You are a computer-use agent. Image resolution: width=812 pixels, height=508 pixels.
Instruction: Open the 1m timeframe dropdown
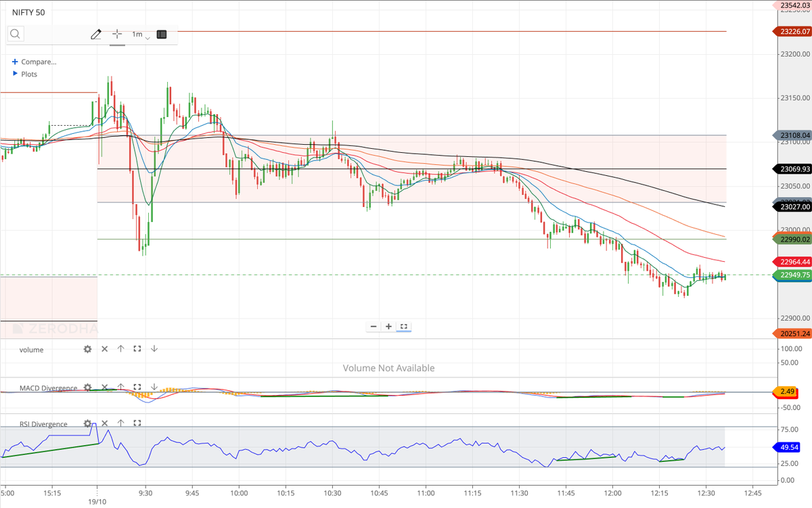(140, 34)
